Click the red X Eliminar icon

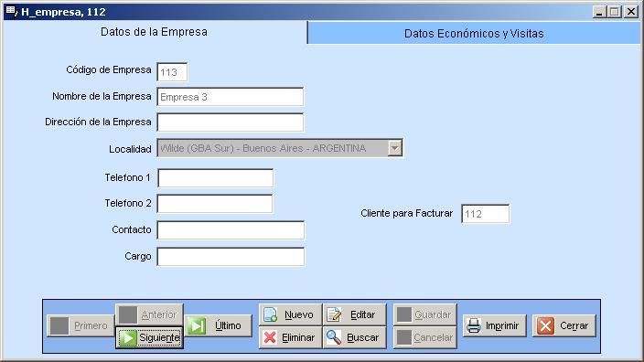[270, 337]
